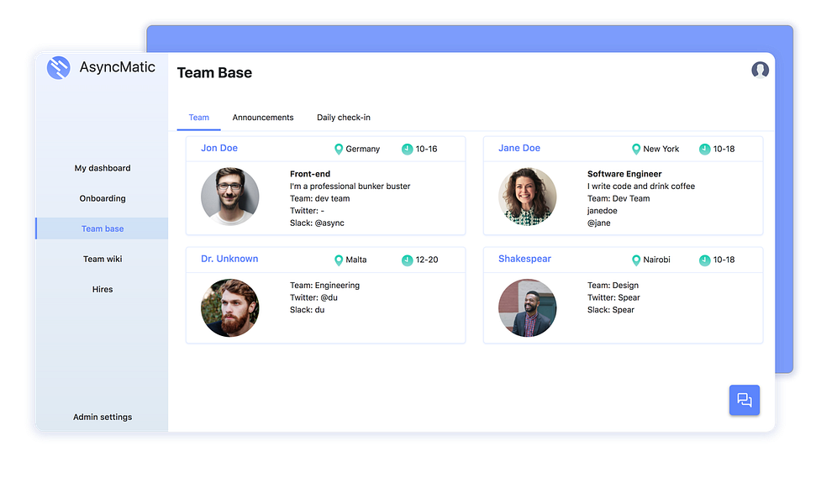
Task: Click the 'janedoe' handle text
Action: [602, 211]
